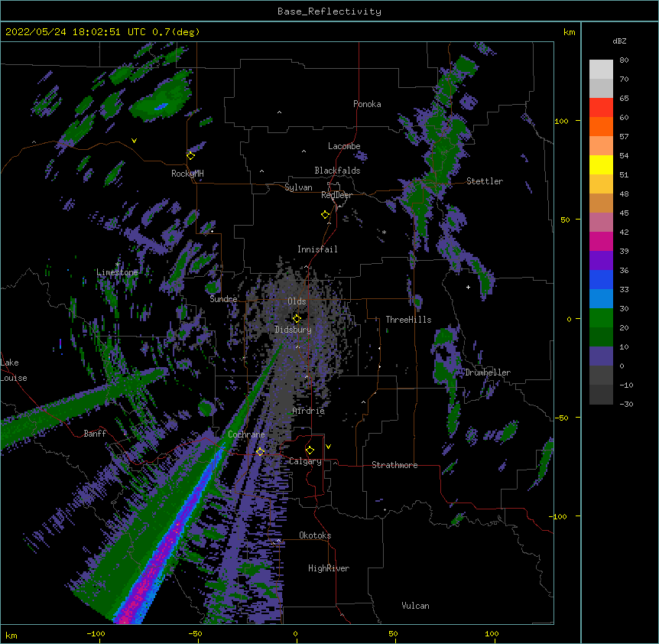Screen dimensions: 659x644
Task: Click the white asterisk marker above Limestone
Action: point(117,265)
